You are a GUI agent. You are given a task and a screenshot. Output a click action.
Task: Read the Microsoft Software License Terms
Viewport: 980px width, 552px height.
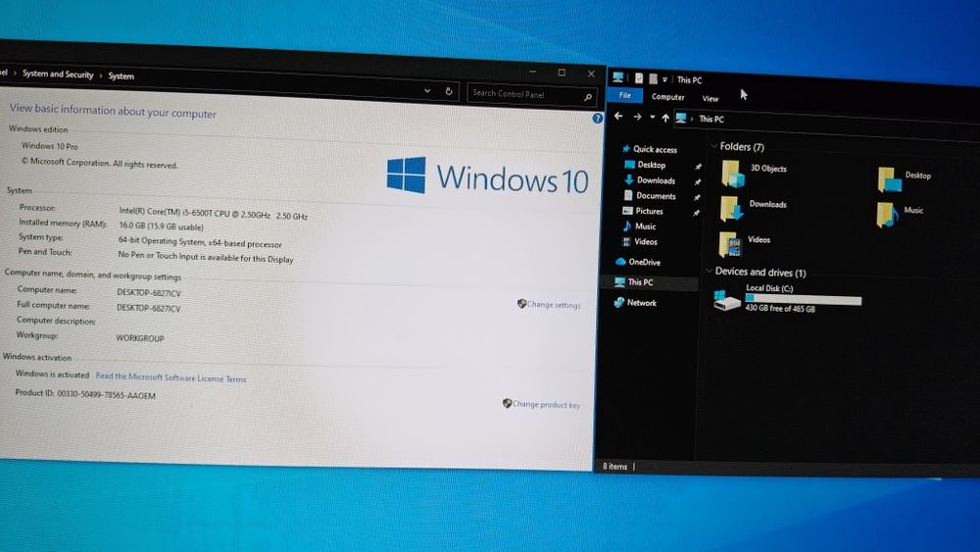pyautogui.click(x=171, y=377)
